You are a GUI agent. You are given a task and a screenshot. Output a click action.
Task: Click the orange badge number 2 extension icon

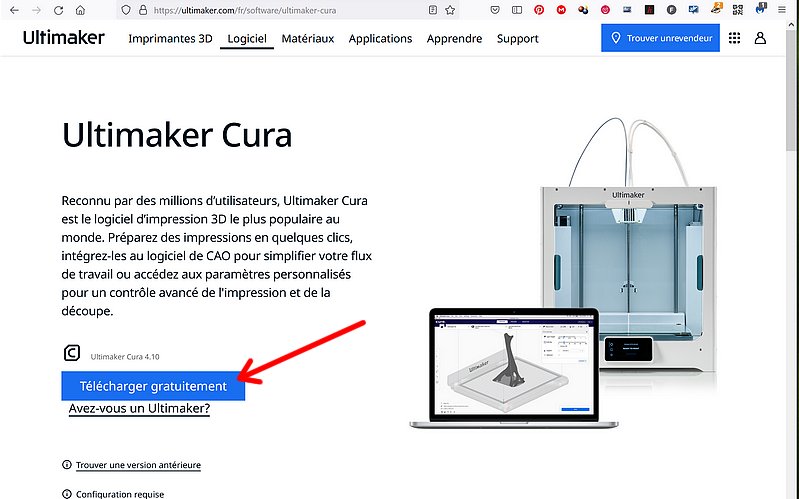click(x=716, y=8)
